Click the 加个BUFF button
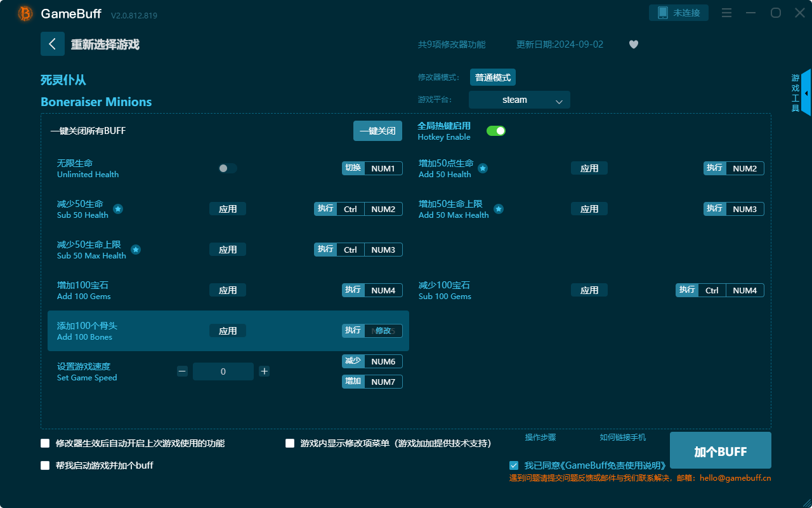Image resolution: width=812 pixels, height=508 pixels. (720, 451)
